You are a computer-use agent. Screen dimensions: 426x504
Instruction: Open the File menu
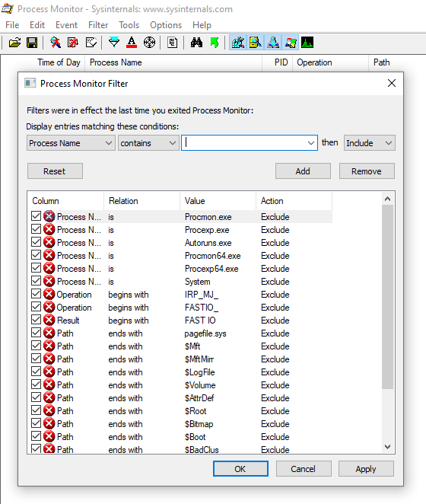(12, 25)
